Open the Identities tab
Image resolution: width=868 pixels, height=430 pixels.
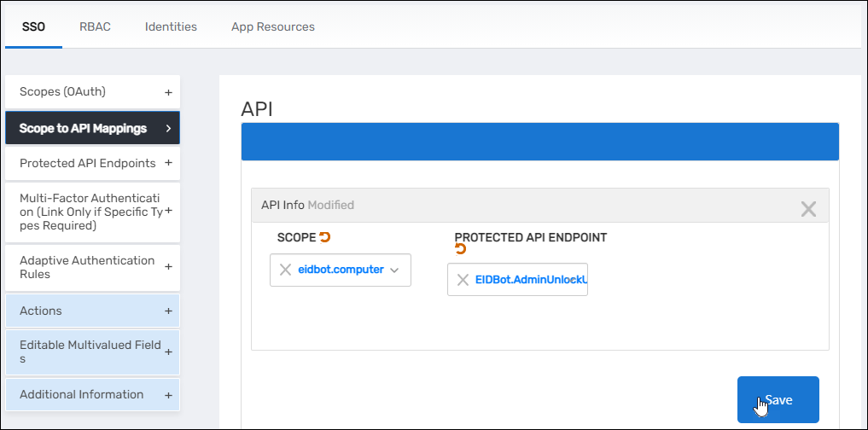171,26
